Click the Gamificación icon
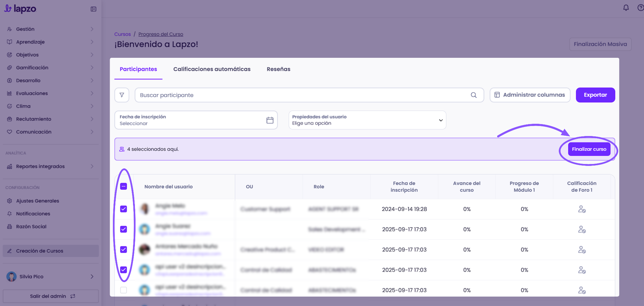 coord(9,68)
